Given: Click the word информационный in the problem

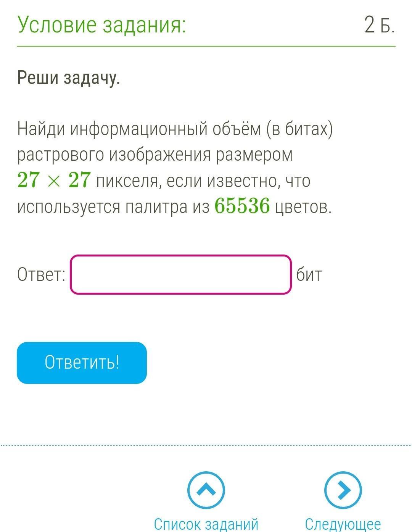Looking at the screenshot, I should point(139,129).
